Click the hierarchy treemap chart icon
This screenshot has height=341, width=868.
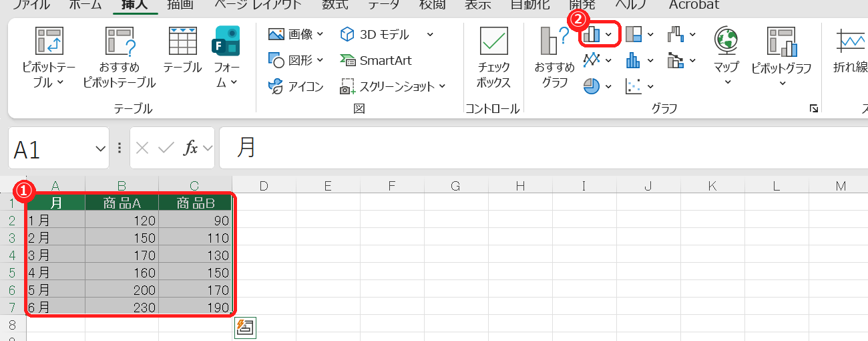(x=634, y=34)
